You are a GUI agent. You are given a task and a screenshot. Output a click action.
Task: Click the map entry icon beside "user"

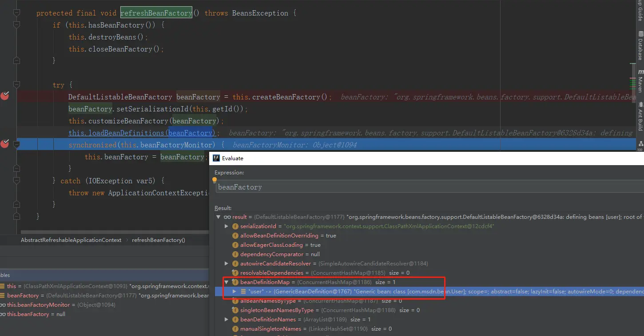(243, 292)
